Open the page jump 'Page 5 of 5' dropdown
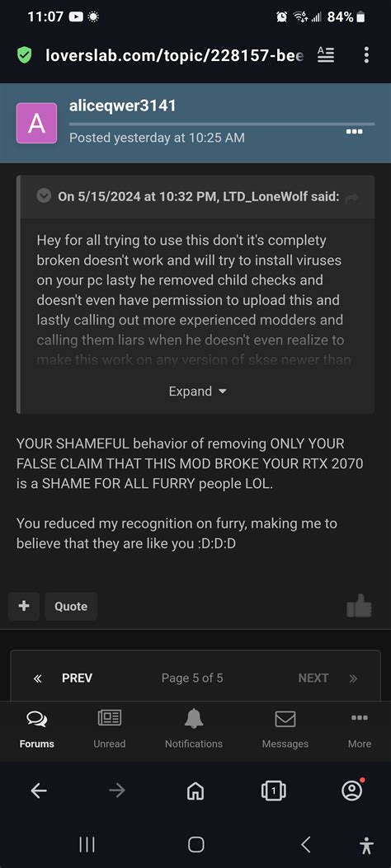The width and height of the screenshot is (391, 868). (192, 678)
